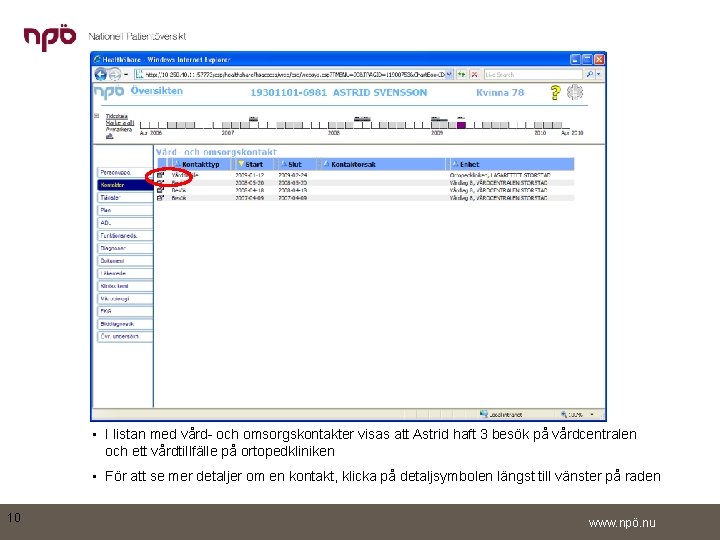The image size is (720, 540).
Task: Click the 2008-04-18 start date cell
Action: point(249,190)
